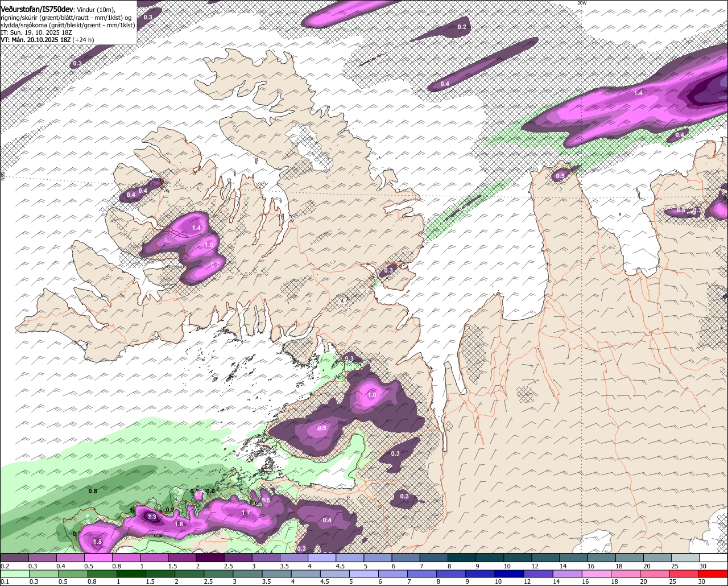This screenshot has height=586, width=728.
Task: Pick the dark blue swatch labeled 10 in the bottom row
Action: [x=508, y=574]
